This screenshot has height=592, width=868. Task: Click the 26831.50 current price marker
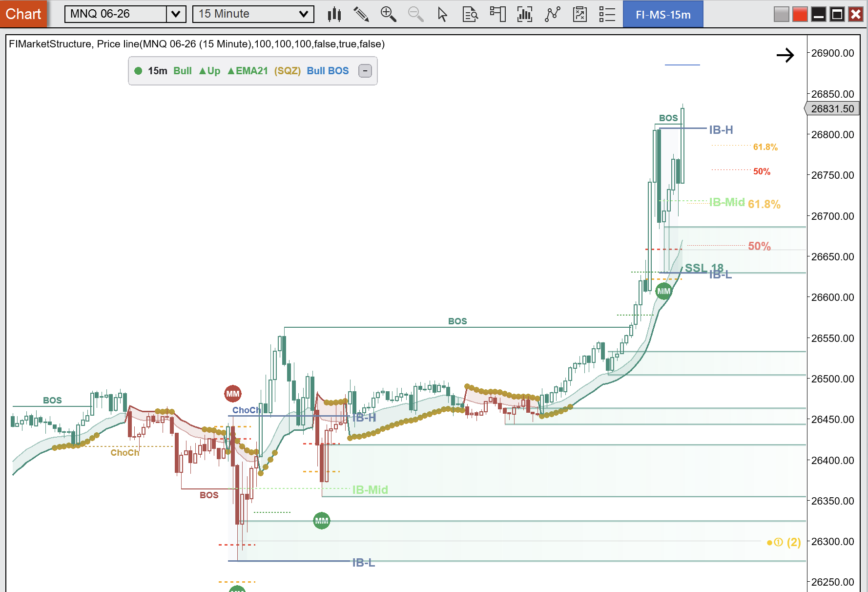[x=832, y=108]
